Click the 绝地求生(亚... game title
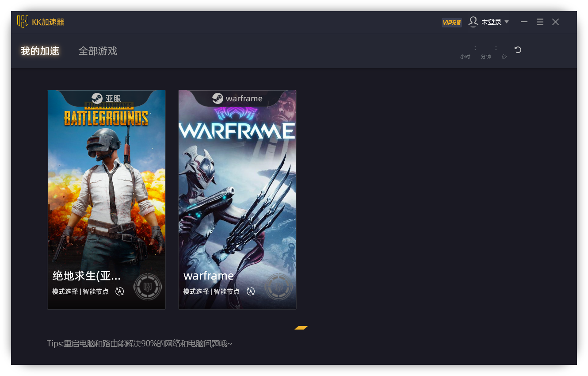 click(x=87, y=276)
